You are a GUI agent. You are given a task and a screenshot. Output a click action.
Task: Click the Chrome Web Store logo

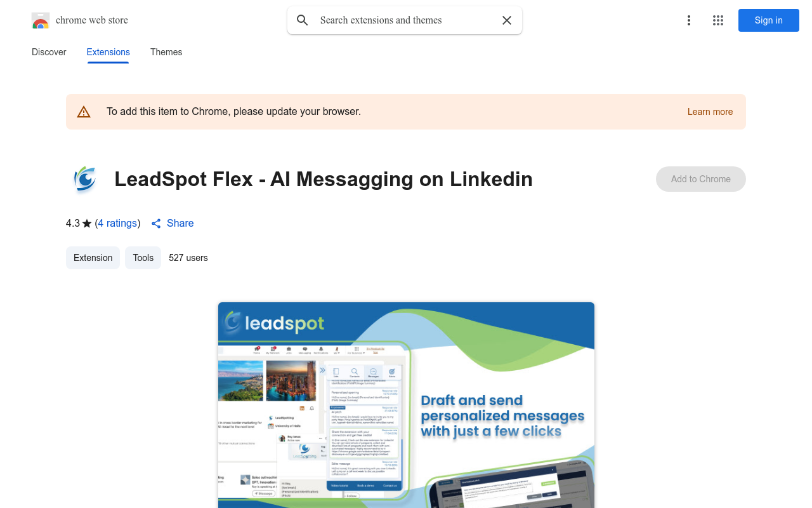[x=41, y=20]
